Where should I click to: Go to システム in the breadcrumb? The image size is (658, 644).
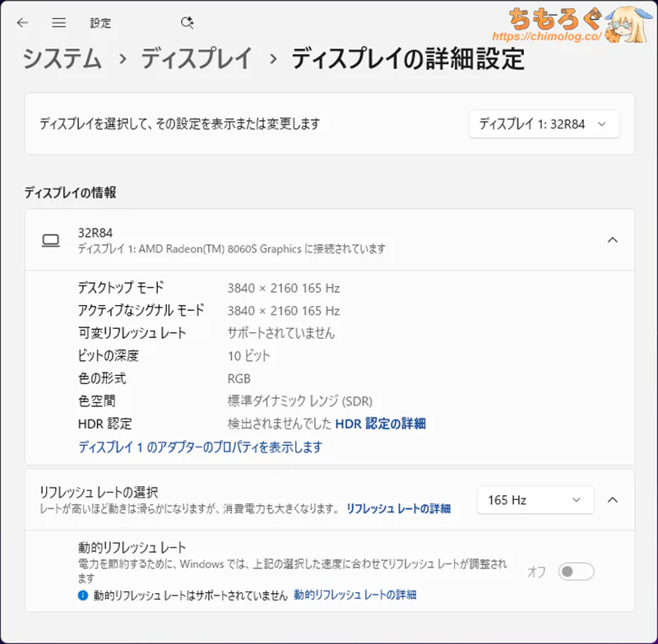[62, 59]
